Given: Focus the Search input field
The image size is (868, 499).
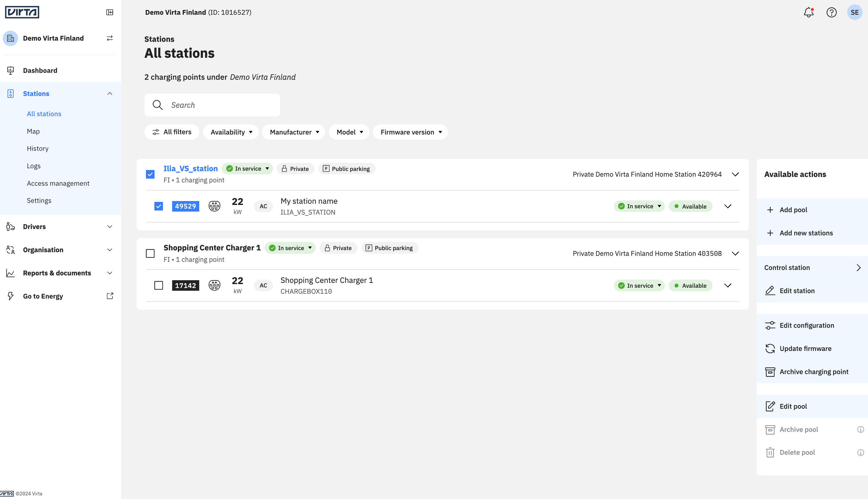Looking at the screenshot, I should point(212,105).
